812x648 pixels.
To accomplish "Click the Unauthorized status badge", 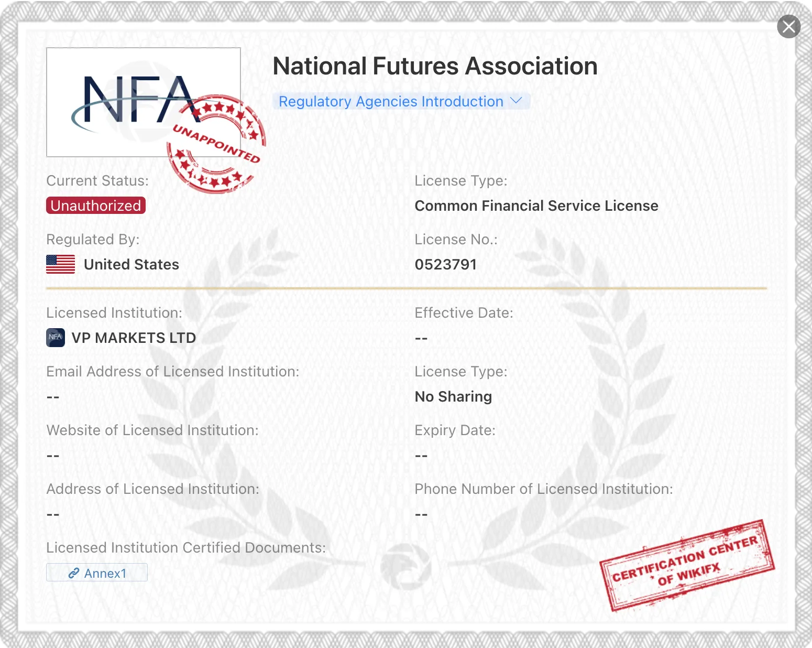I will coord(96,206).
